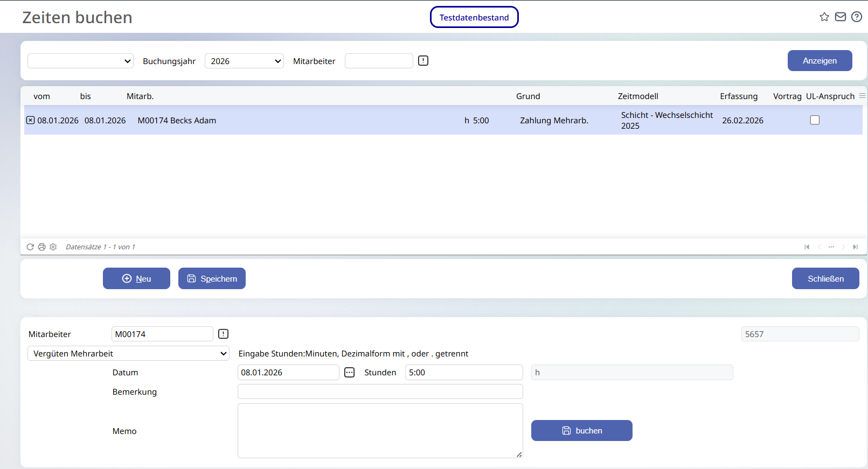
Task: Toggle the UL-Anspruch checkbox for Becks Adam
Action: click(x=815, y=120)
